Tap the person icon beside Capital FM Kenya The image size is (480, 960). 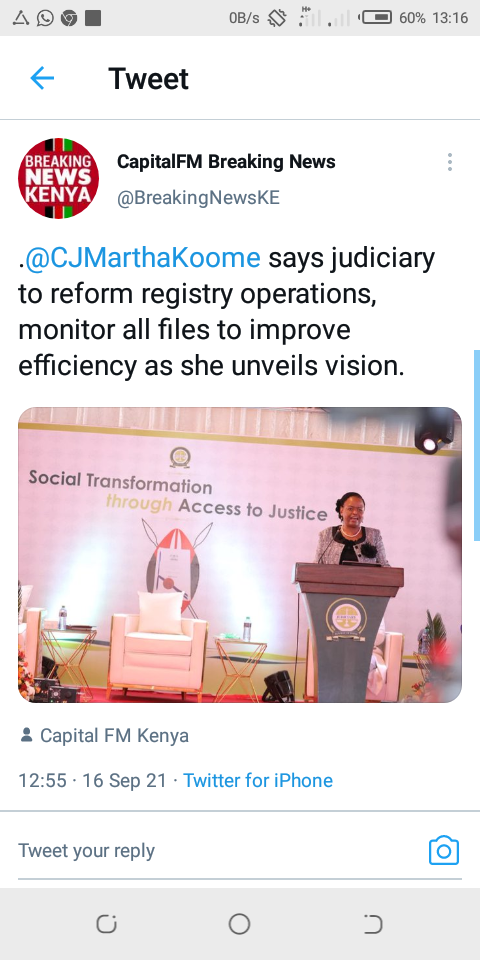26,735
